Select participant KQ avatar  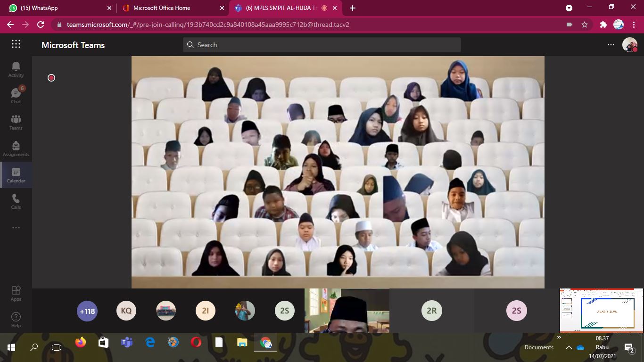point(126,311)
